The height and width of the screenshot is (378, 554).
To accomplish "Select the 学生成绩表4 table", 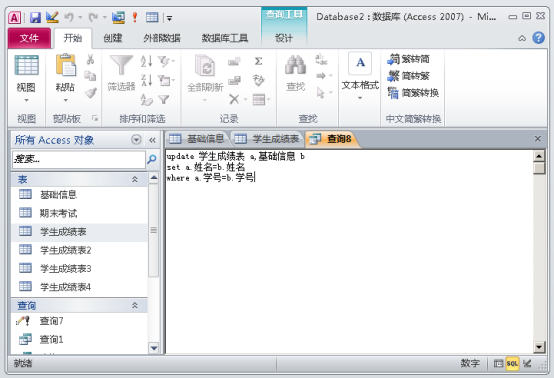I will pyautogui.click(x=79, y=287).
